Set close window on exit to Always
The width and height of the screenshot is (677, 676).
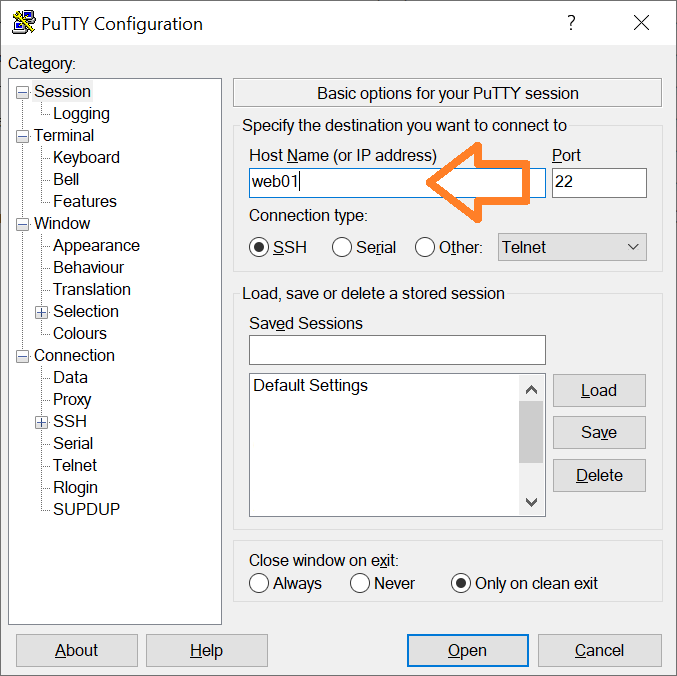[259, 583]
